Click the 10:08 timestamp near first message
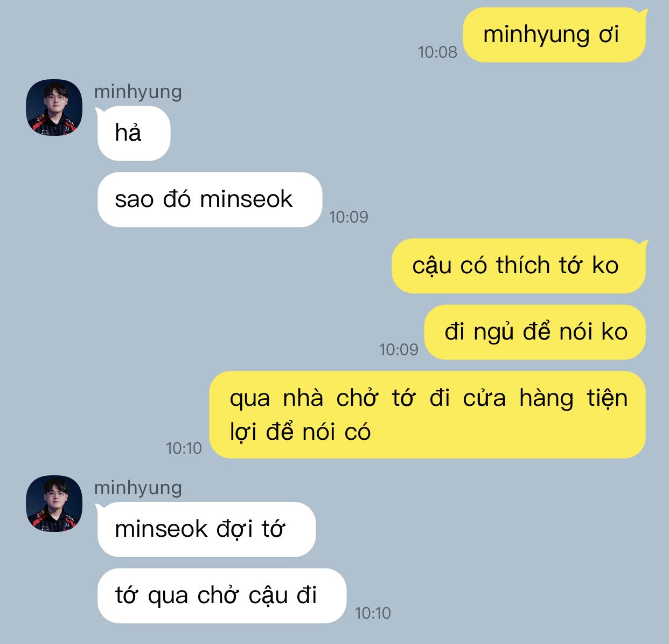This screenshot has height=644, width=669. coord(437,52)
